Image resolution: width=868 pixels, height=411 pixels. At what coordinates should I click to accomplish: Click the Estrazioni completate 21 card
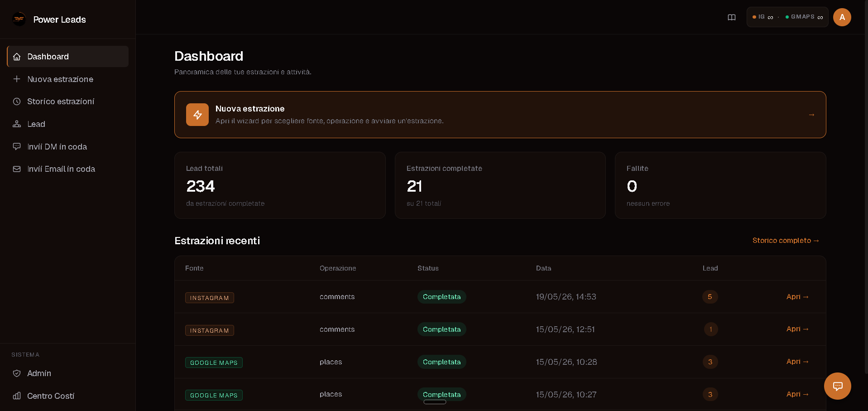500,185
